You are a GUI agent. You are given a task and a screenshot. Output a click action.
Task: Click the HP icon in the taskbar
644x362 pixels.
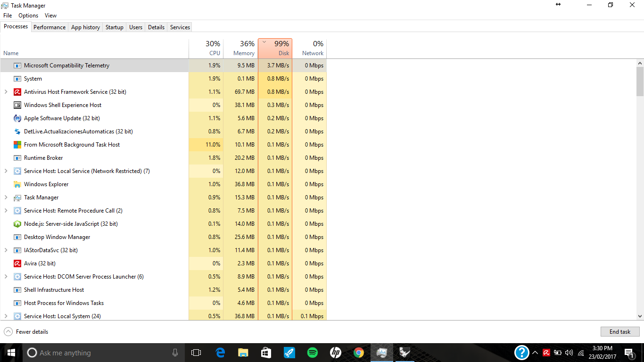(336, 353)
